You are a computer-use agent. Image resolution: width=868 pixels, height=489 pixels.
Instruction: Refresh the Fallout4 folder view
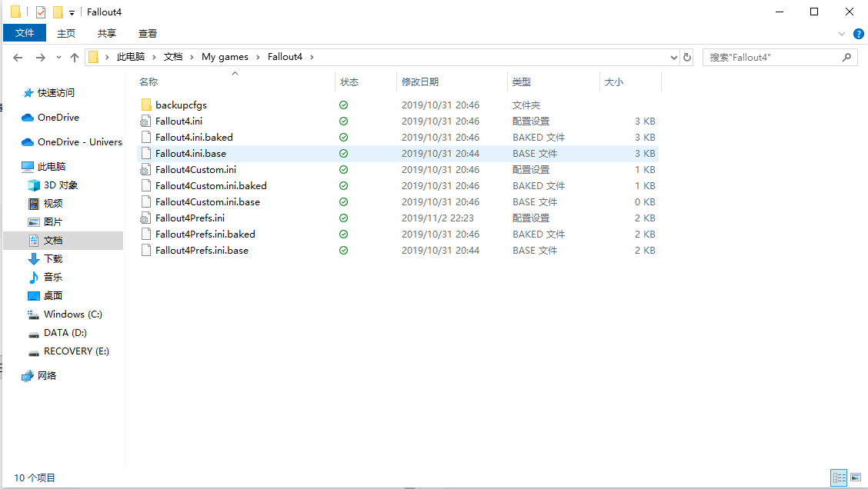(687, 57)
